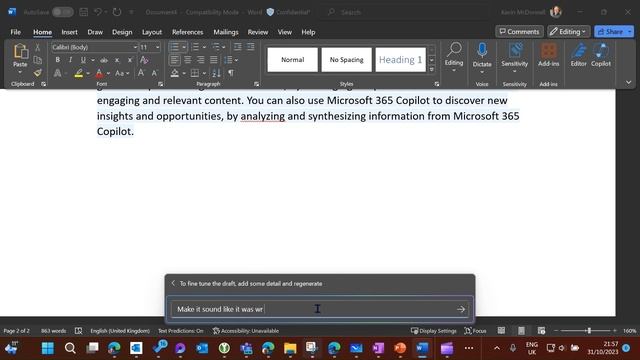This screenshot has height=360, width=640.
Task: Justify the paragraph text
Action: click(x=213, y=60)
